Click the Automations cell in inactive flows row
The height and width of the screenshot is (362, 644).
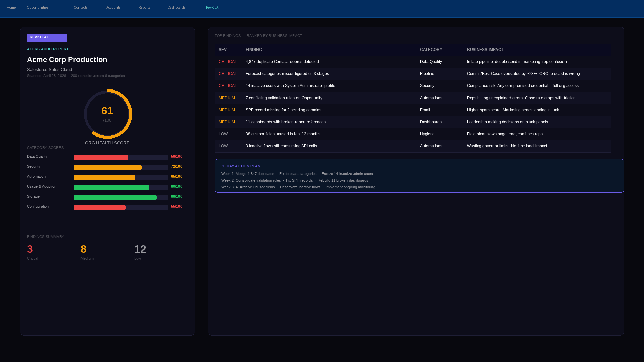point(431,146)
